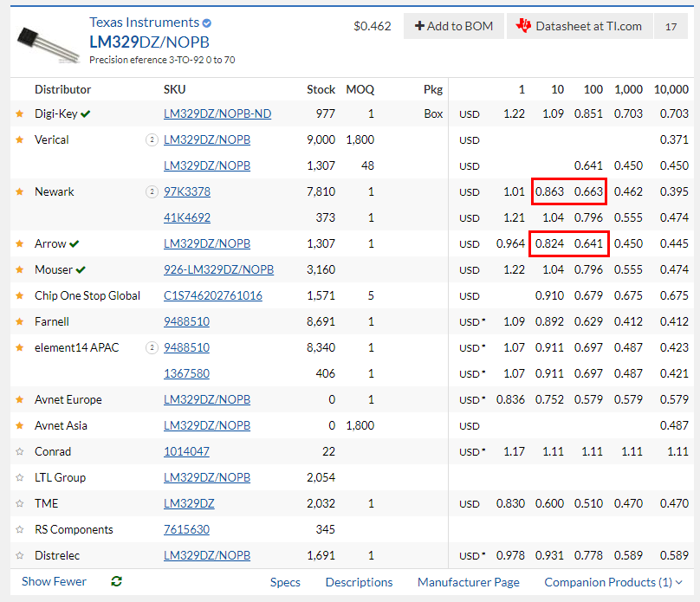700x602 pixels.
Task: Click the $0.462 median price
Action: tap(373, 26)
